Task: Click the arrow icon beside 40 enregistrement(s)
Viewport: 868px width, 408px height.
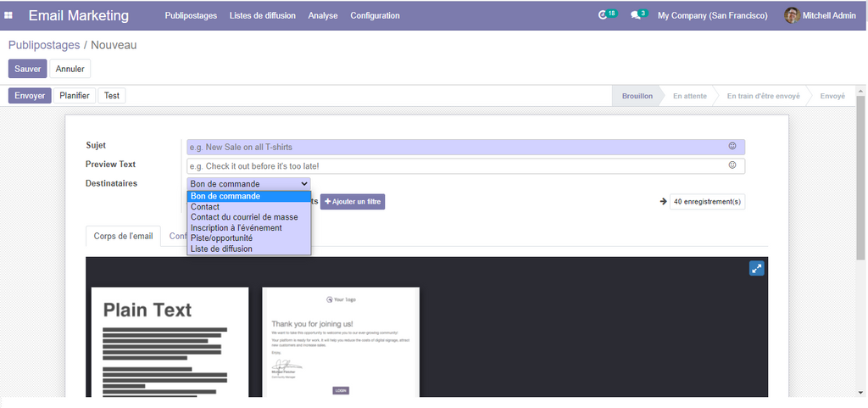Action: click(x=663, y=202)
